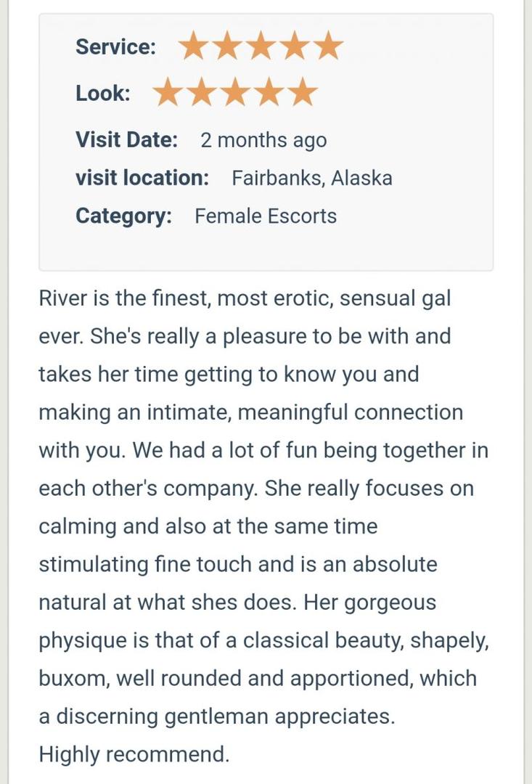The height and width of the screenshot is (784, 532).
Task: Click the first star in Look rating
Action: point(168,93)
